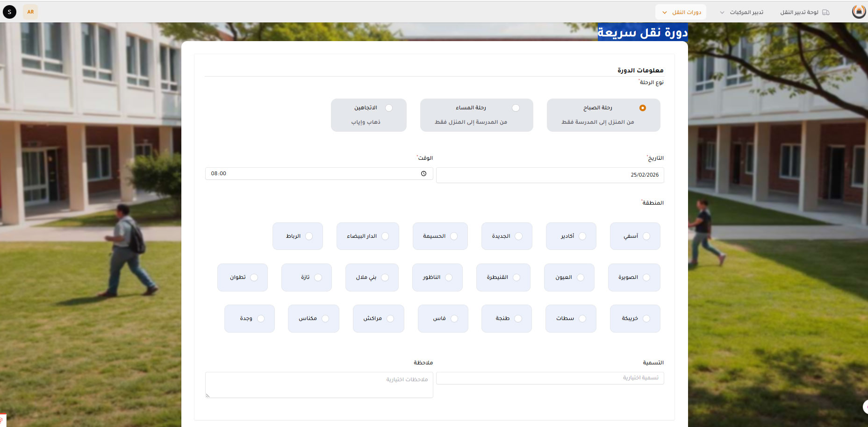Click the clock icon in time field
Screen dimensions: 868x427
tap(423, 174)
